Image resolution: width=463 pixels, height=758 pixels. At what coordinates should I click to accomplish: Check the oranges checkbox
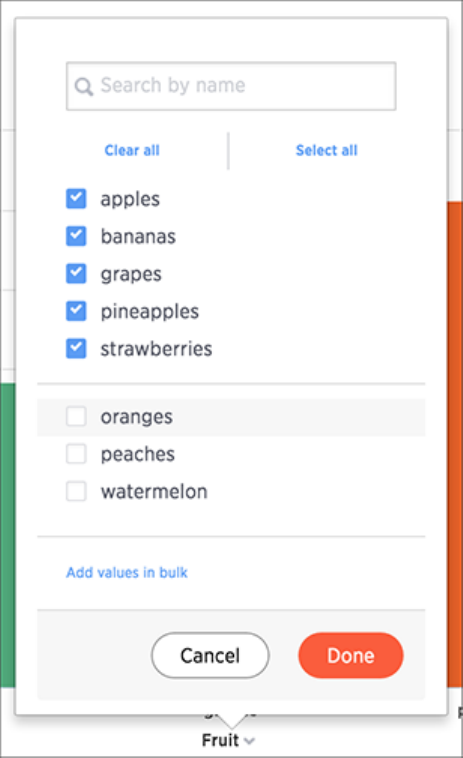coord(76,416)
